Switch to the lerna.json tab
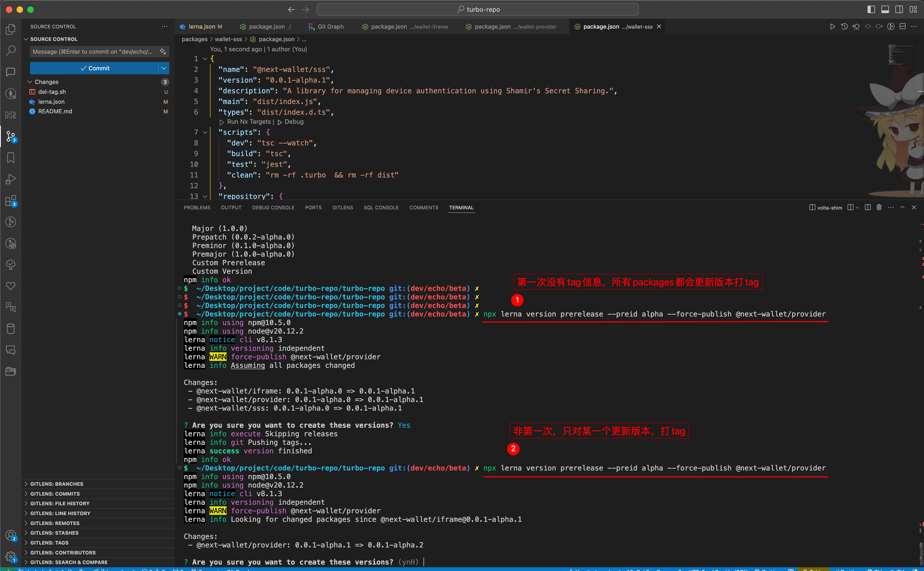 (201, 26)
